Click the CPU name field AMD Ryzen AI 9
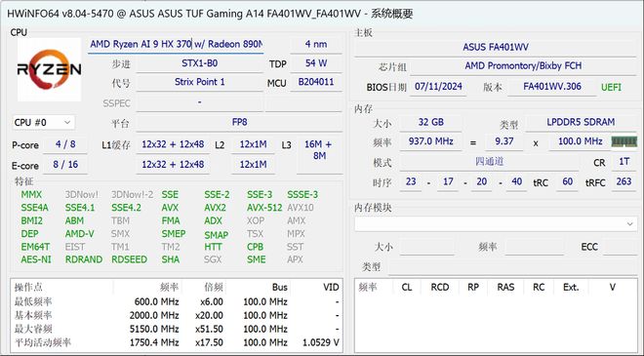The height and width of the screenshot is (356, 644). tap(176, 44)
